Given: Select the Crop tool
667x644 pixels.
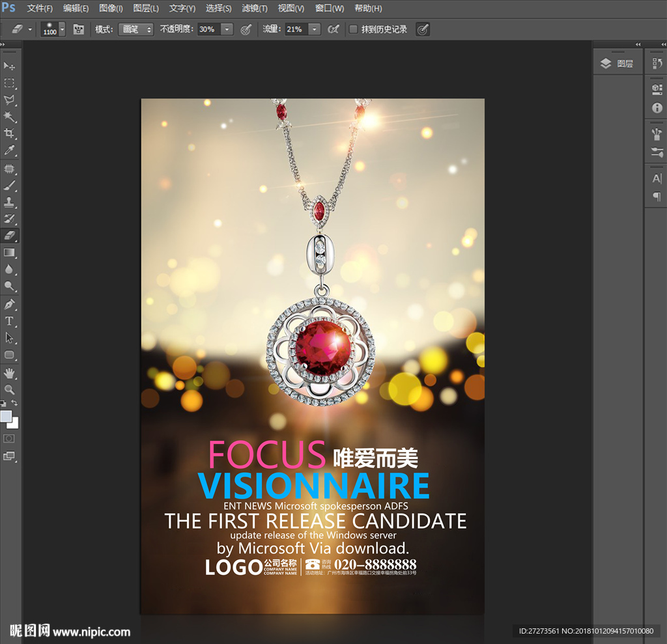Looking at the screenshot, I should [x=10, y=133].
